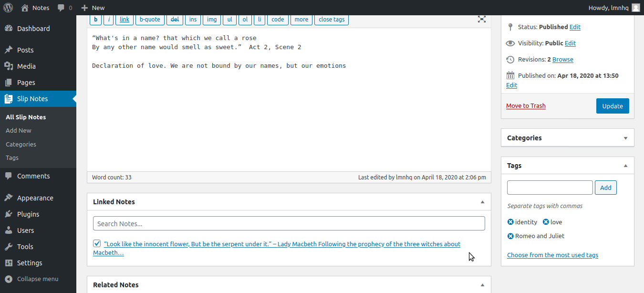644x293 pixels.
Task: Click the Users person icon
Action: (x=9, y=230)
